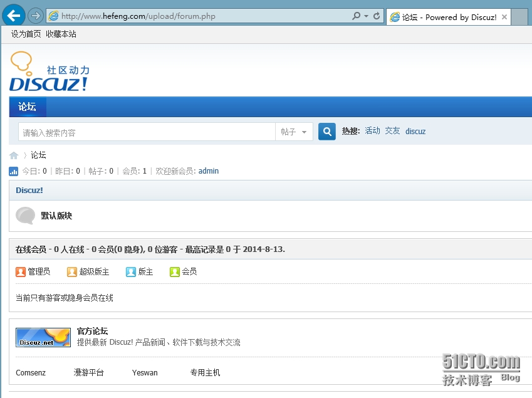Click the 论坛 breadcrumb link
This screenshot has width=532, height=398.
pos(38,155)
